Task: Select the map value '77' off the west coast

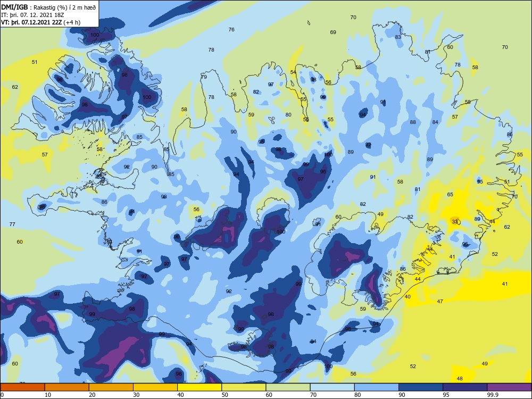Action: [x=12, y=225]
